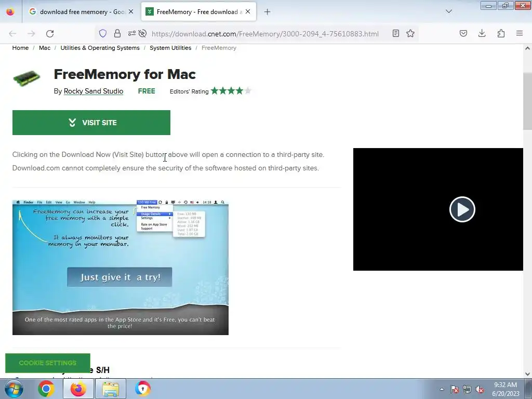Open the Firefox hamburger menu
The height and width of the screenshot is (399, 532).
coord(520,33)
